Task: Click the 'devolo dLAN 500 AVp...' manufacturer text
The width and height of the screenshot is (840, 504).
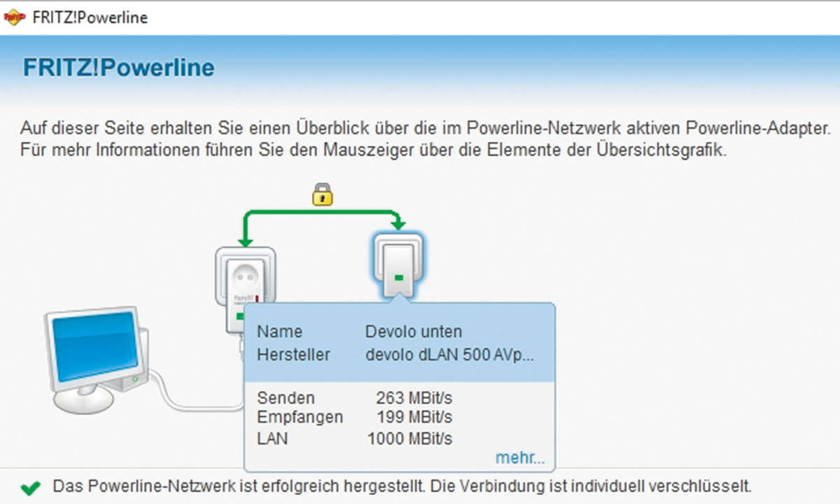Action: coord(449,354)
